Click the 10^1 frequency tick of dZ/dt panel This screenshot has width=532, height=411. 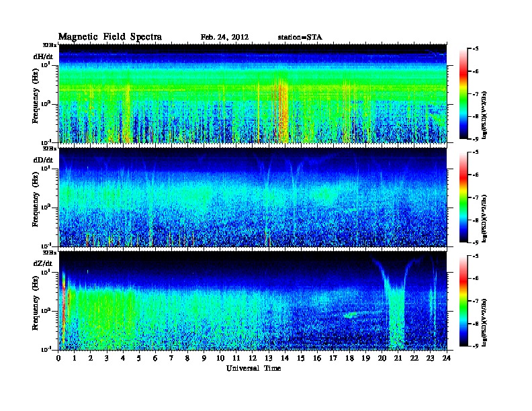pyautogui.click(x=46, y=272)
